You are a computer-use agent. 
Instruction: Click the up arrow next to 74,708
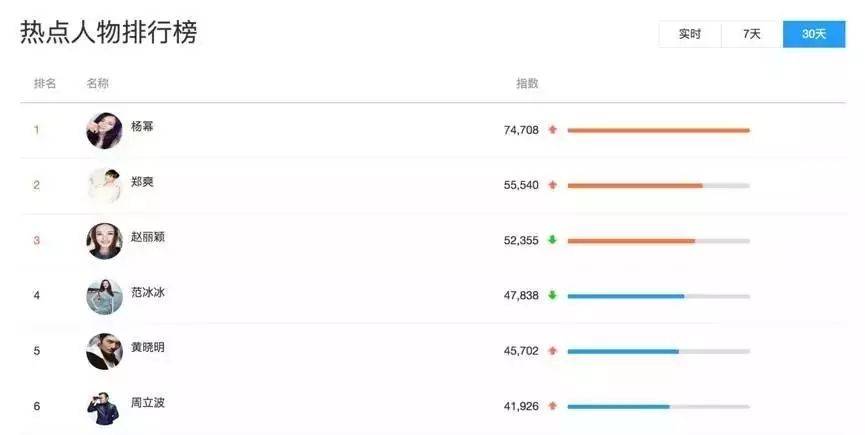pyautogui.click(x=552, y=130)
